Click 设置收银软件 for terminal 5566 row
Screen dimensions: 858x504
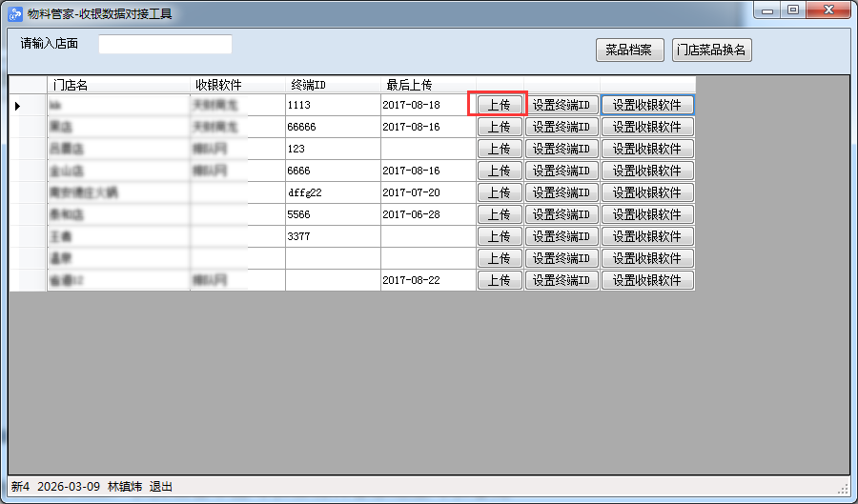click(x=647, y=214)
